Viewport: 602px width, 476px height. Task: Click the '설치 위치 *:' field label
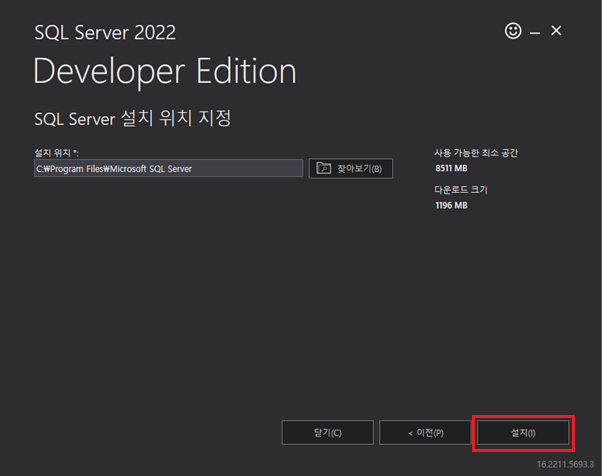tap(56, 153)
